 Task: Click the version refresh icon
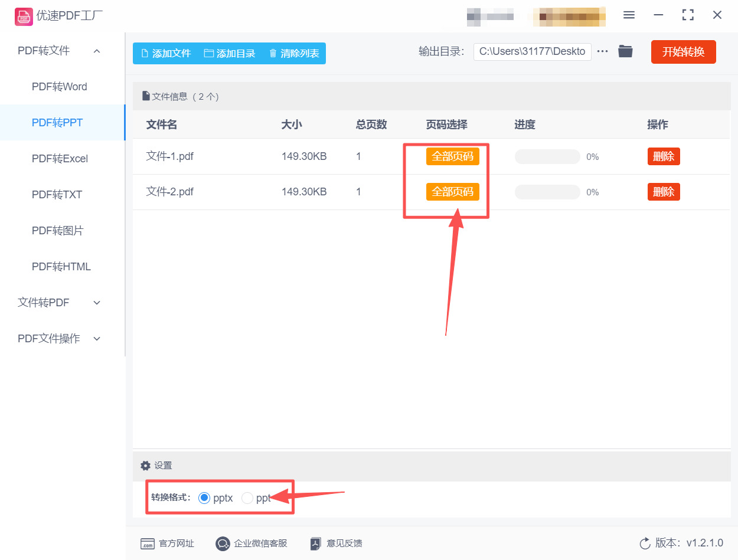tap(645, 543)
